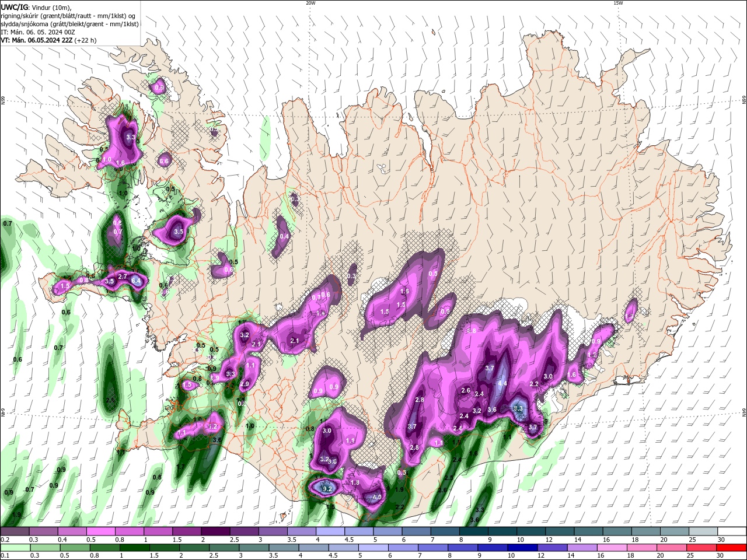Click the 'slydda/snjókoma' legend description line
The height and width of the screenshot is (560, 747).
coord(69,24)
